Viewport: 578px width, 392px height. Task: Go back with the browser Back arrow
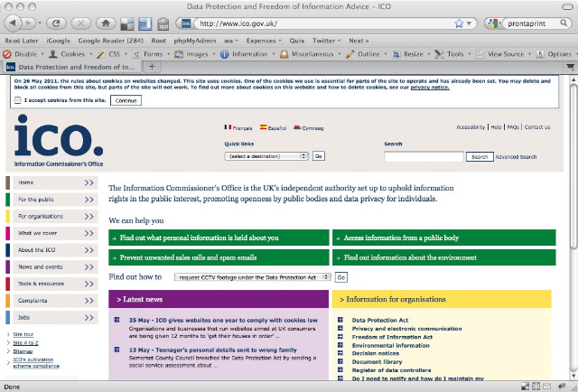14,23
